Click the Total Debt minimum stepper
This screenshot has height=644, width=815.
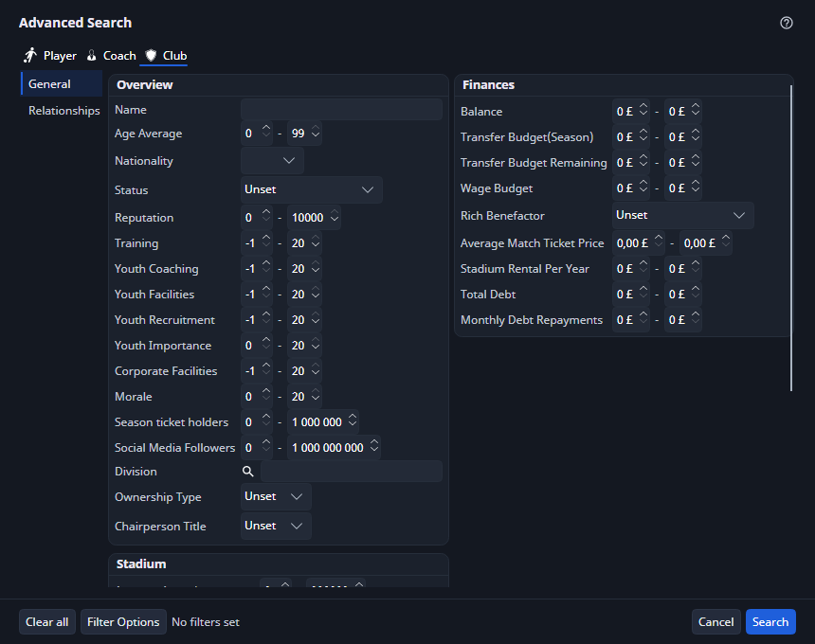pyautogui.click(x=631, y=294)
